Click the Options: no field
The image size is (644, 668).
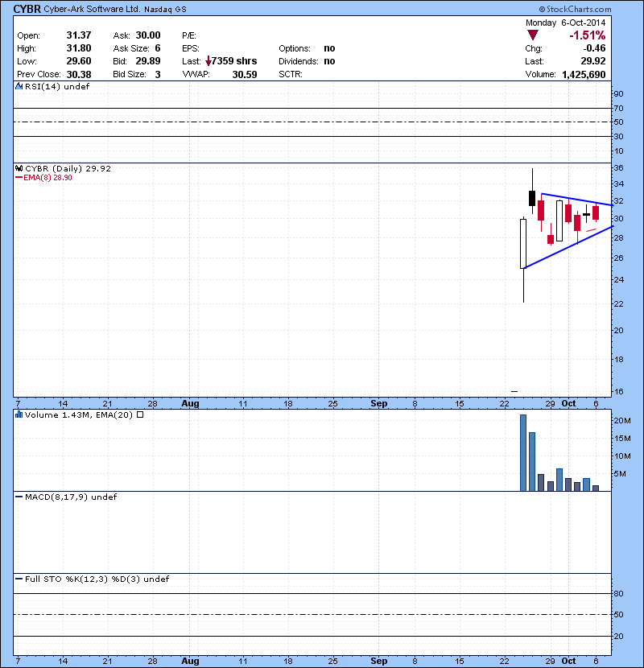tap(307, 48)
